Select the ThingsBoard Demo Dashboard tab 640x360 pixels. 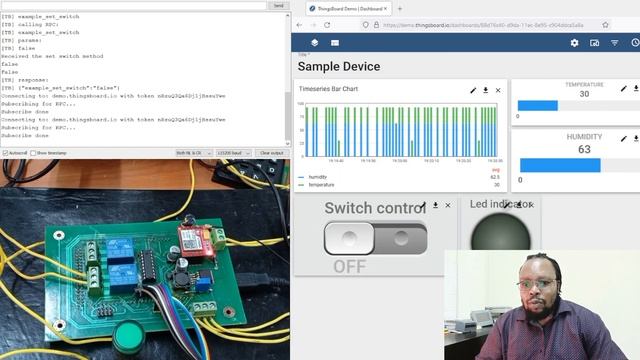[349, 9]
